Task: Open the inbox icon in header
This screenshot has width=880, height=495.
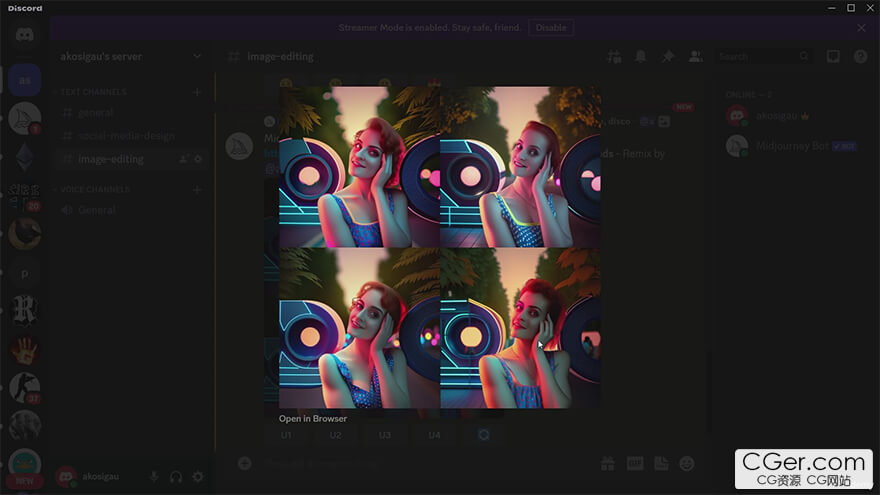Action: pyautogui.click(x=833, y=56)
